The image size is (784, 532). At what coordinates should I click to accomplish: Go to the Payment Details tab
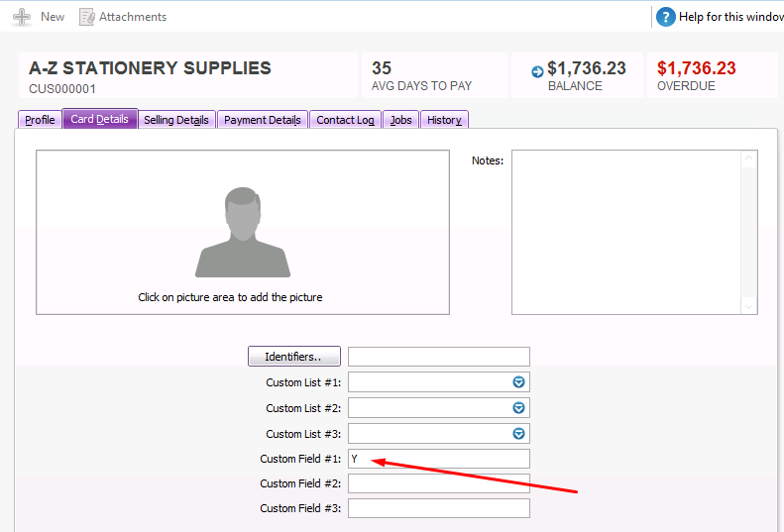262,120
